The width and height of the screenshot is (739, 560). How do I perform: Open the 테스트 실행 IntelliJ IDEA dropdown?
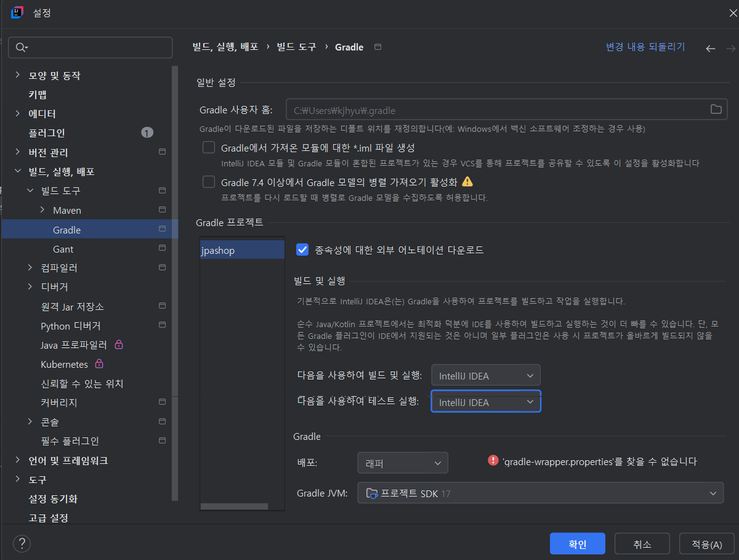486,402
